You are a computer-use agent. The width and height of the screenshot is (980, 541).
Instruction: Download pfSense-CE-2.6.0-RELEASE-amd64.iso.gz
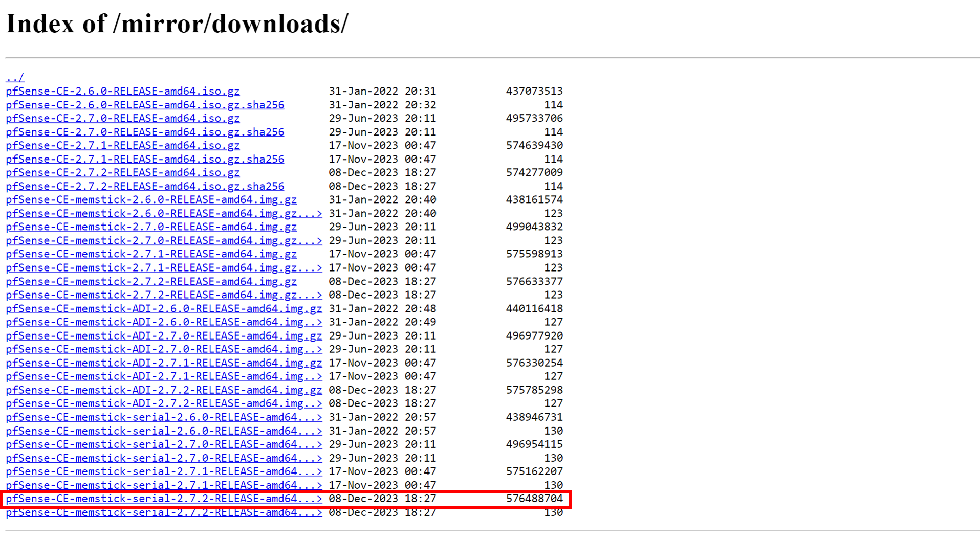[x=123, y=91]
